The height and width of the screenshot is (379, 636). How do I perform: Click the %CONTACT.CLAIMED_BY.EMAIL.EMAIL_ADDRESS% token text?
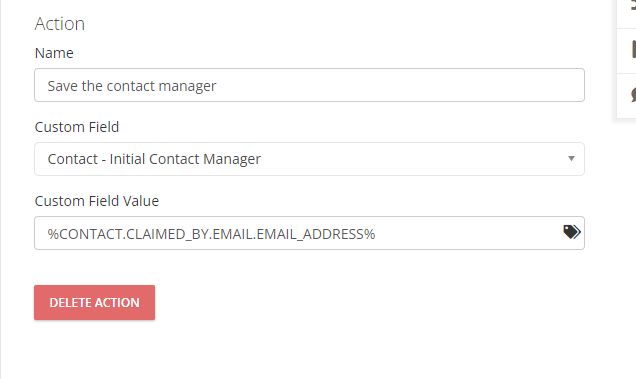click(211, 234)
